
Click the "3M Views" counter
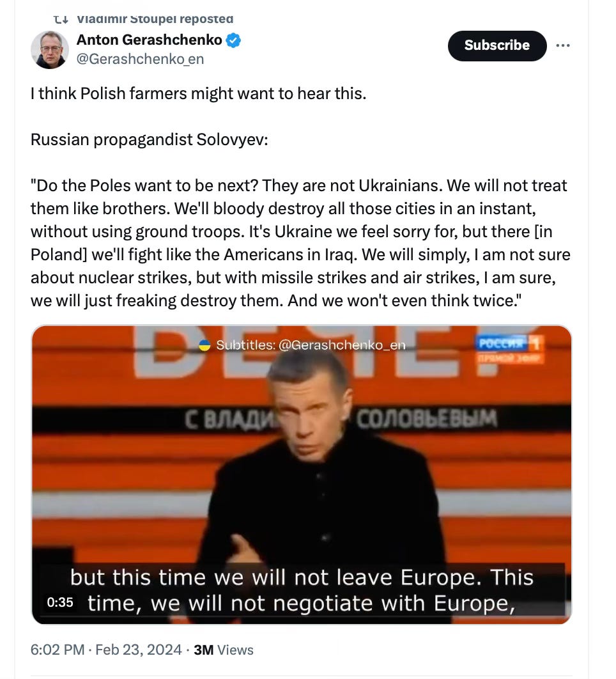coord(224,650)
